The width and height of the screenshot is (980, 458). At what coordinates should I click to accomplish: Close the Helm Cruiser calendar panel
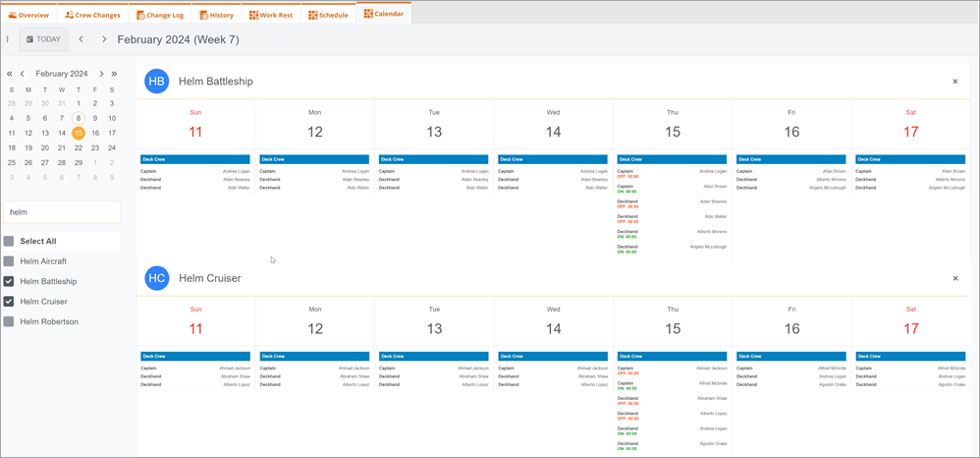955,278
